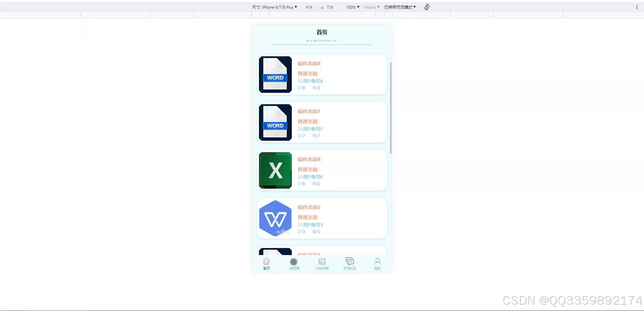Screen dimensions: 644x311
Task: Open the WORD thumbnail of 稿件名称7
Action: (275, 122)
